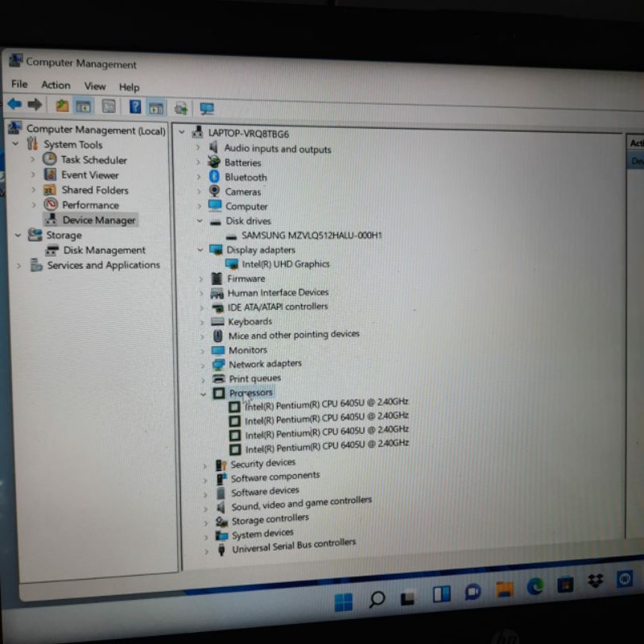Select Event Viewer in System Tools
This screenshot has width=644, height=644.
pyautogui.click(x=89, y=175)
